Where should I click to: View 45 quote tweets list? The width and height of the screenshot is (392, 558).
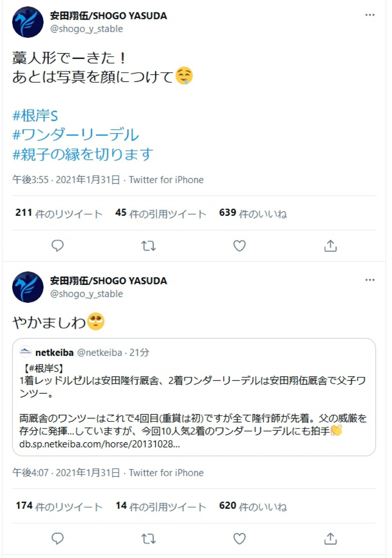click(x=161, y=213)
